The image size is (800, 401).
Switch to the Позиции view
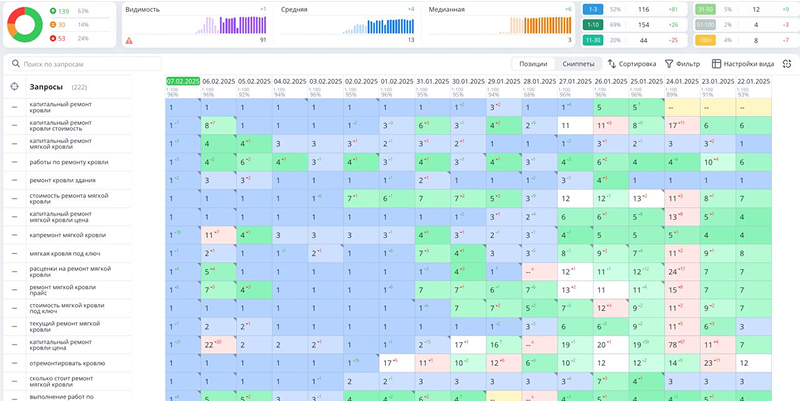(533, 64)
